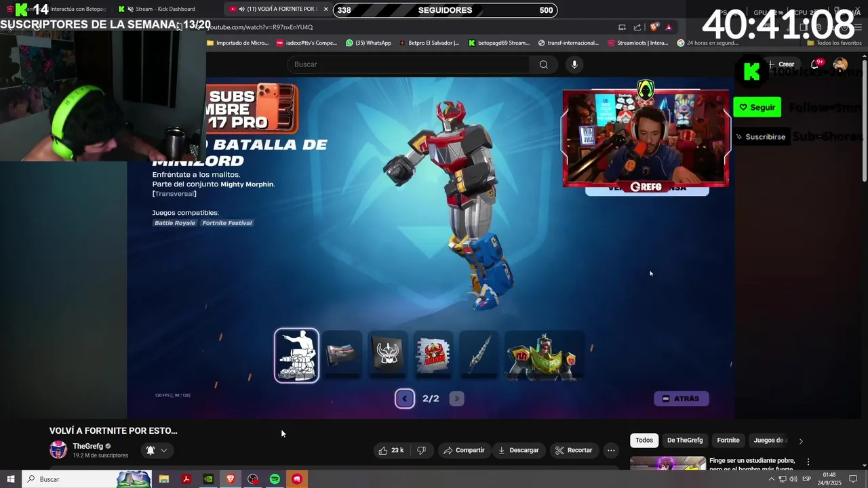Screen dimensions: 868x488
Task: Select the red robot spray item
Action: pos(433,356)
